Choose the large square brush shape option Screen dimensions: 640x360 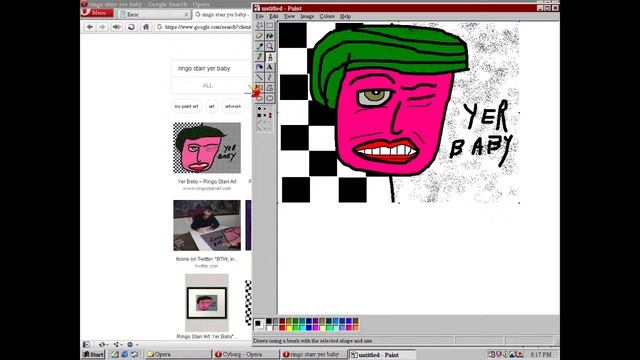click(259, 116)
